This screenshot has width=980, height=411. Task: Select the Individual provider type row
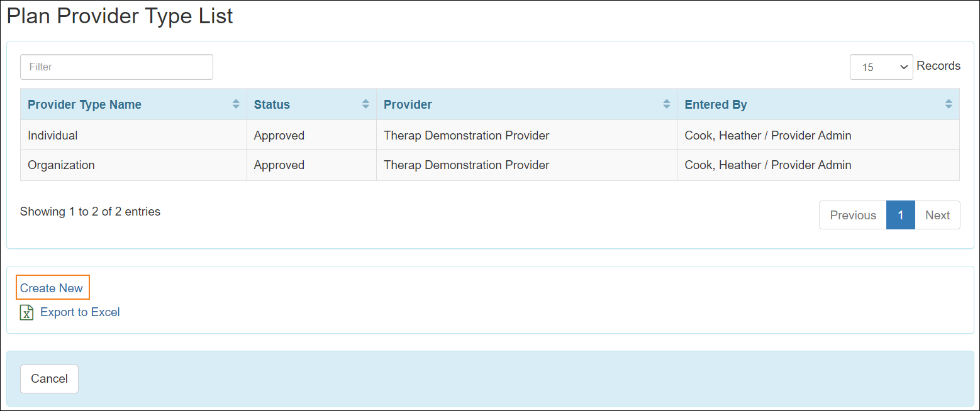[x=53, y=135]
